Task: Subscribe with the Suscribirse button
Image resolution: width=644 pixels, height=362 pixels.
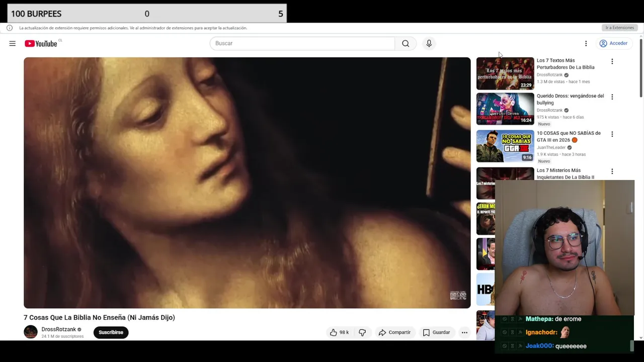Action: point(111,332)
